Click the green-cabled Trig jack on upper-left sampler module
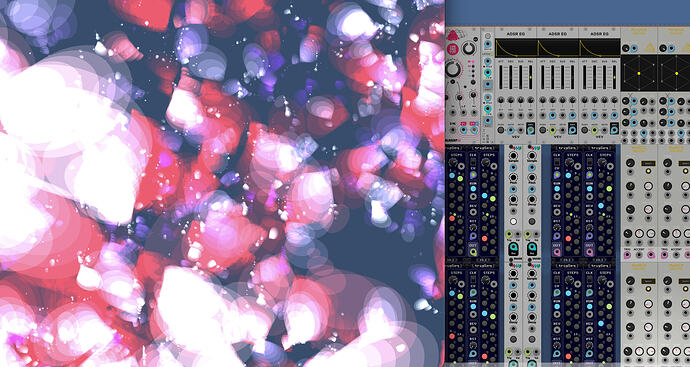This screenshot has width=690, height=367. point(509,234)
